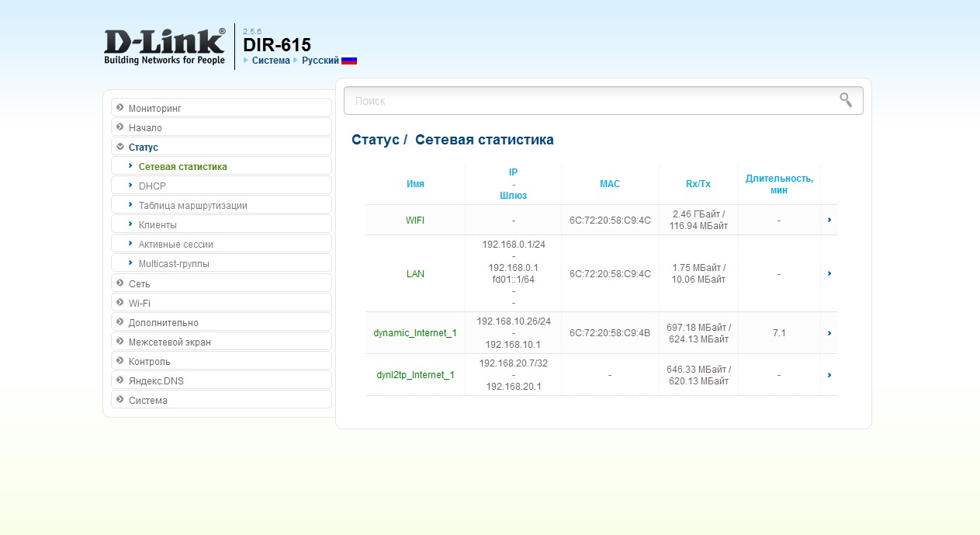
Task: Click MAC 6C:72:20:58:C9:4B cell
Action: pos(610,333)
